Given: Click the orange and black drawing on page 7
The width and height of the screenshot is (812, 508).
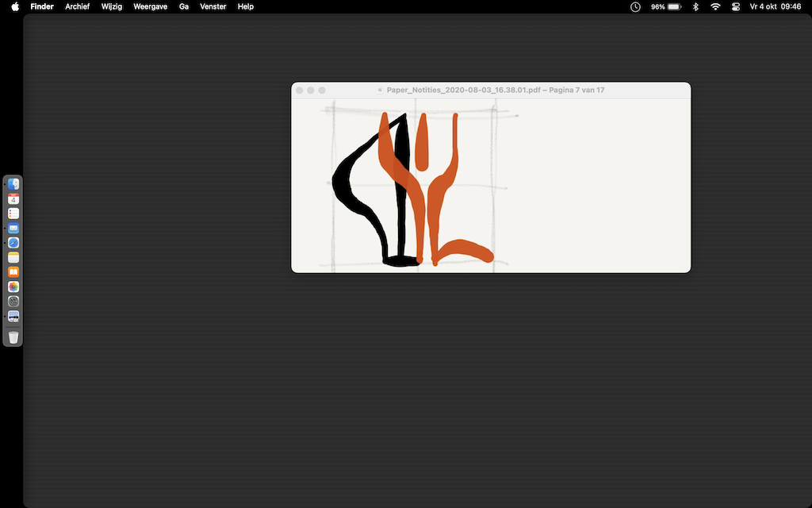Looking at the screenshot, I should point(412,189).
